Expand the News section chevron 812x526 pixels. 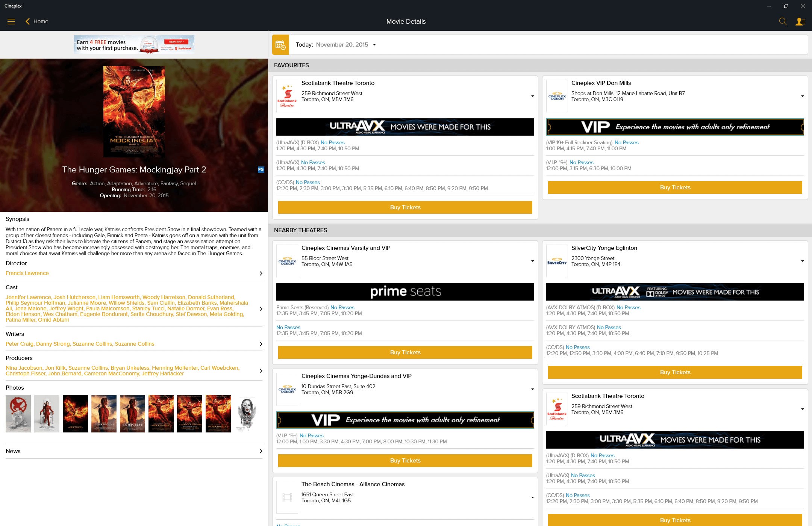(261, 451)
